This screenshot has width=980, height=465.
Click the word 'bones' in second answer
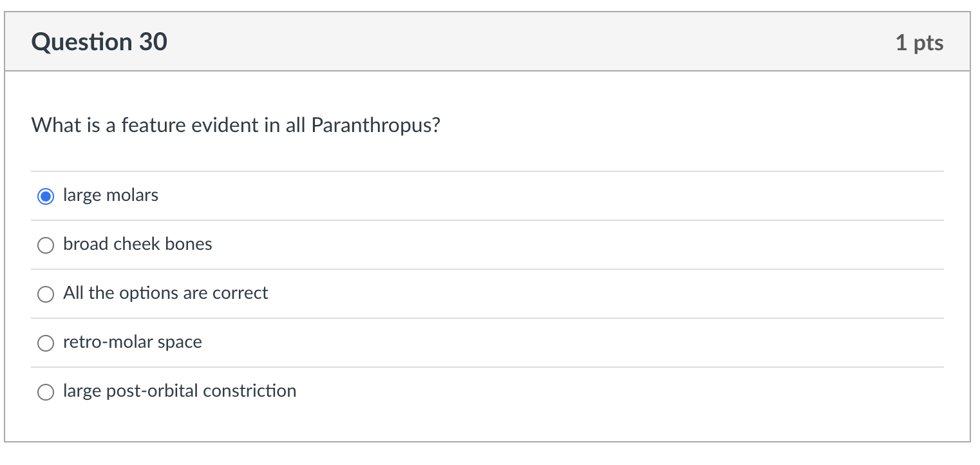[x=190, y=245]
